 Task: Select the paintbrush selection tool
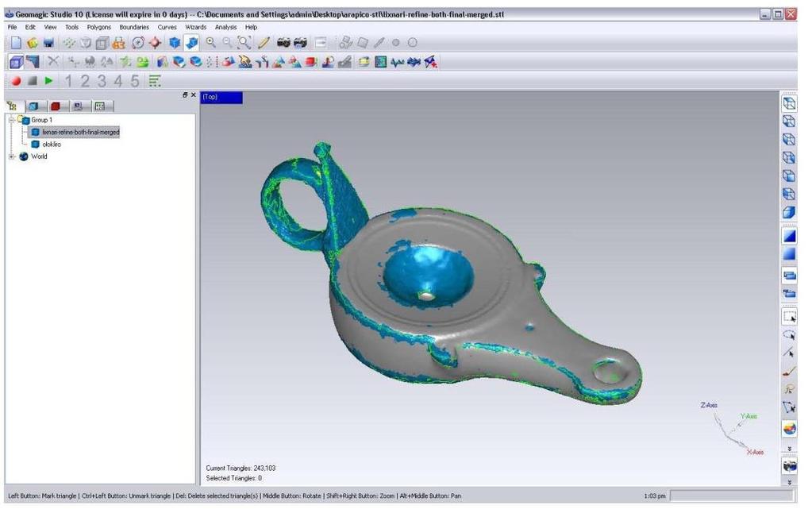pyautogui.click(x=789, y=371)
